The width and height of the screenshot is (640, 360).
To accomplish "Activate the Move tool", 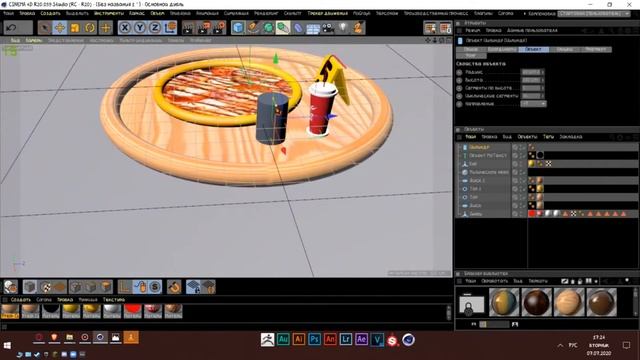I will 60,28.
